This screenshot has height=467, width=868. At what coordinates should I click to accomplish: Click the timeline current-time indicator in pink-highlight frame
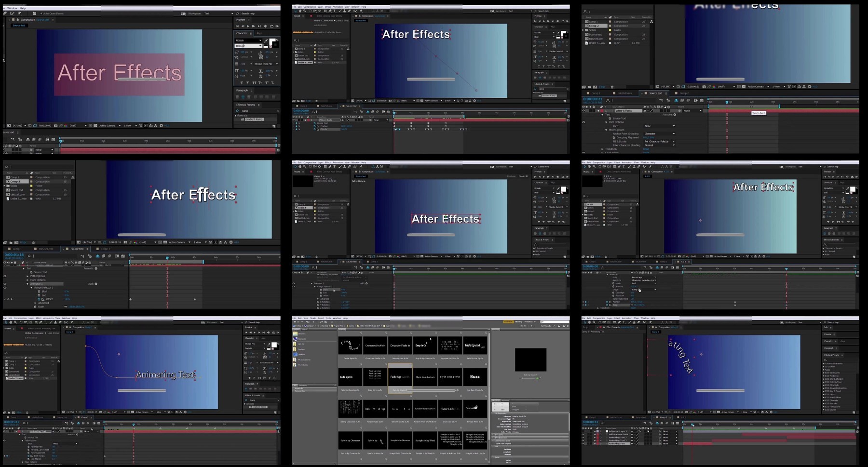(60, 141)
